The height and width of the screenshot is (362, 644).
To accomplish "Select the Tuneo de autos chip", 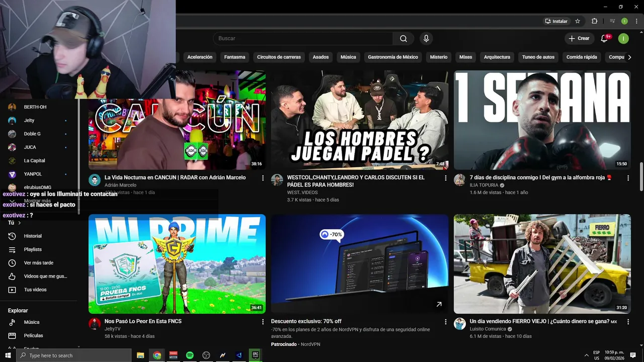I will pyautogui.click(x=538, y=57).
